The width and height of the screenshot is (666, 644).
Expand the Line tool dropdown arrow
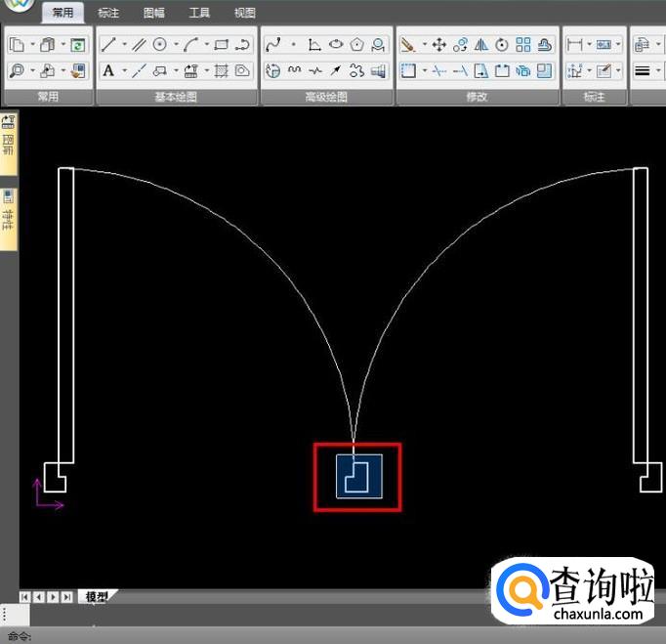pyautogui.click(x=124, y=45)
